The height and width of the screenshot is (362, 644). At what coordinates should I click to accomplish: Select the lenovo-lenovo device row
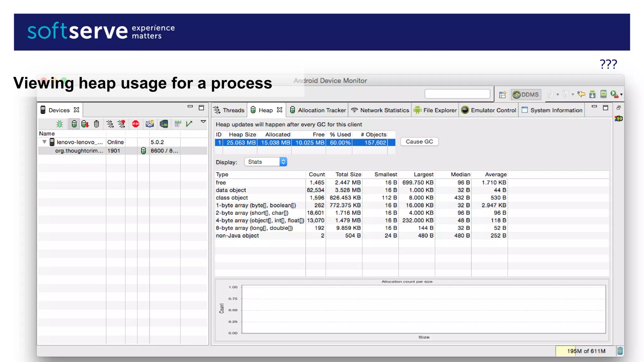point(123,142)
